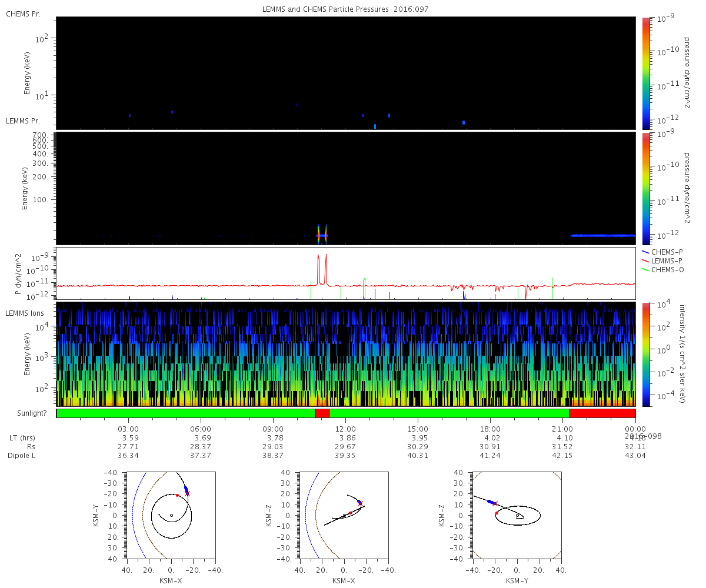Click the LEMMS Ions spectrogram panel
The height and width of the screenshot is (588, 706).
point(345,355)
